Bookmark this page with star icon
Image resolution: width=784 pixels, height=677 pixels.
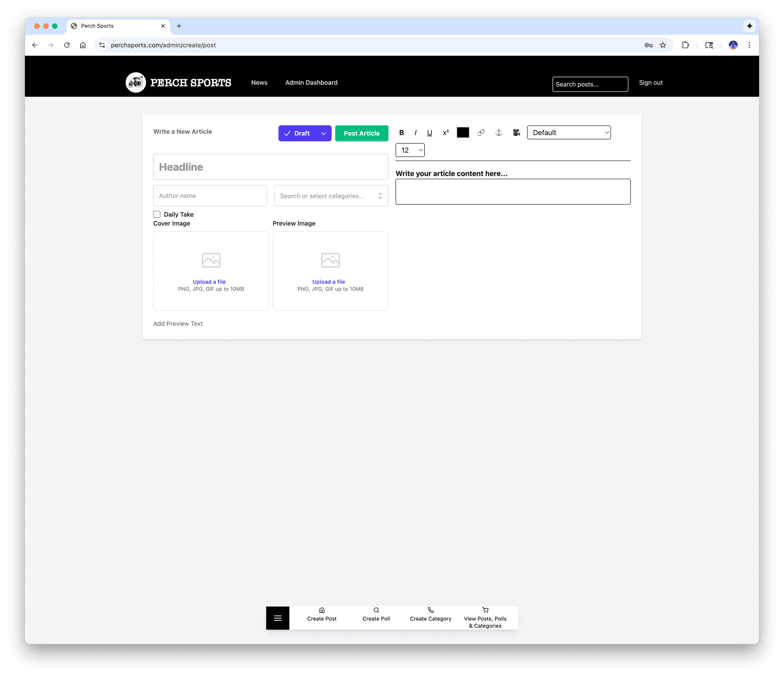(x=663, y=45)
